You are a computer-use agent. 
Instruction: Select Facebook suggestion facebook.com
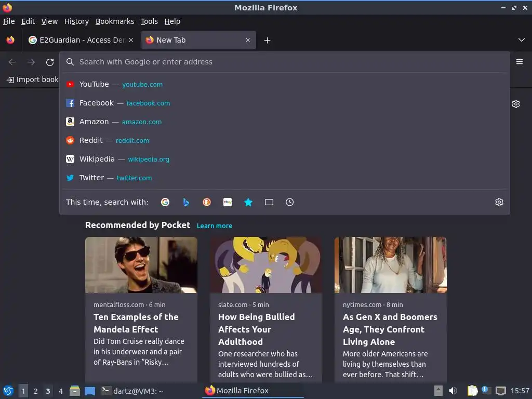[285, 103]
